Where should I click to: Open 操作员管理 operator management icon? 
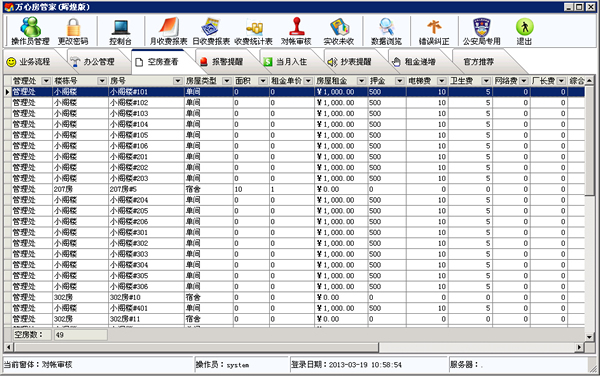coord(30,31)
